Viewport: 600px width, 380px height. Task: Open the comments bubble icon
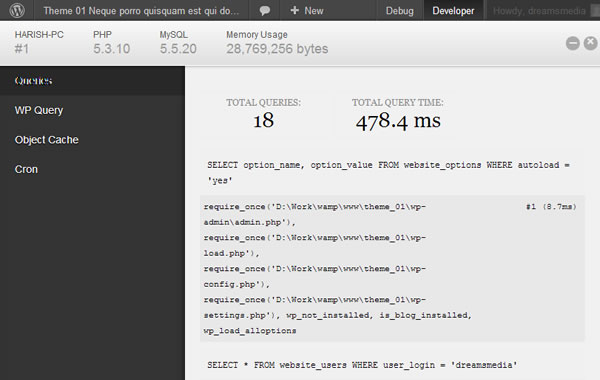(264, 11)
